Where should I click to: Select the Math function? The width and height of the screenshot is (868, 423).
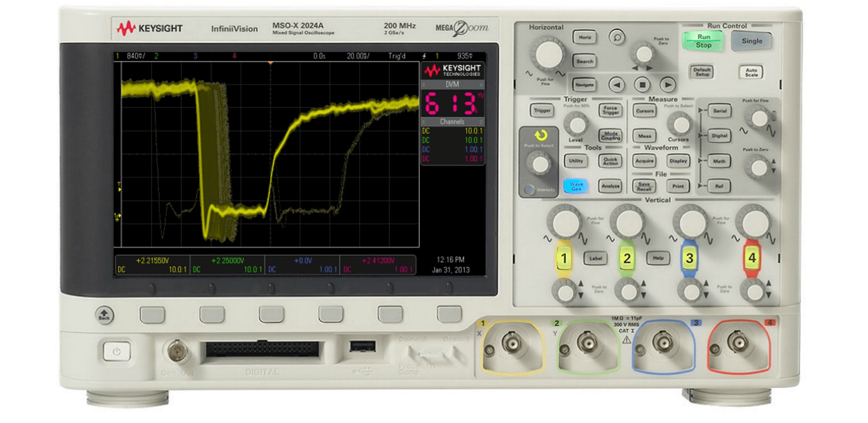point(719,161)
